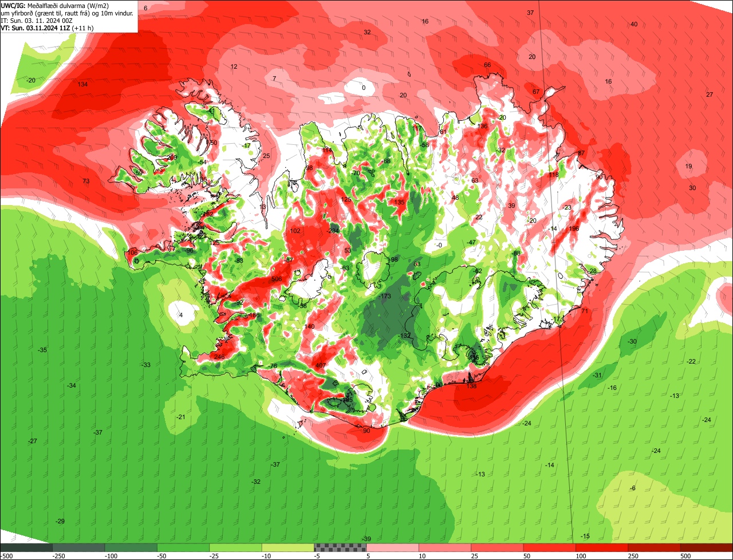Click the map value 6 beside the title box
The height and width of the screenshot is (560, 733).
coord(145,8)
